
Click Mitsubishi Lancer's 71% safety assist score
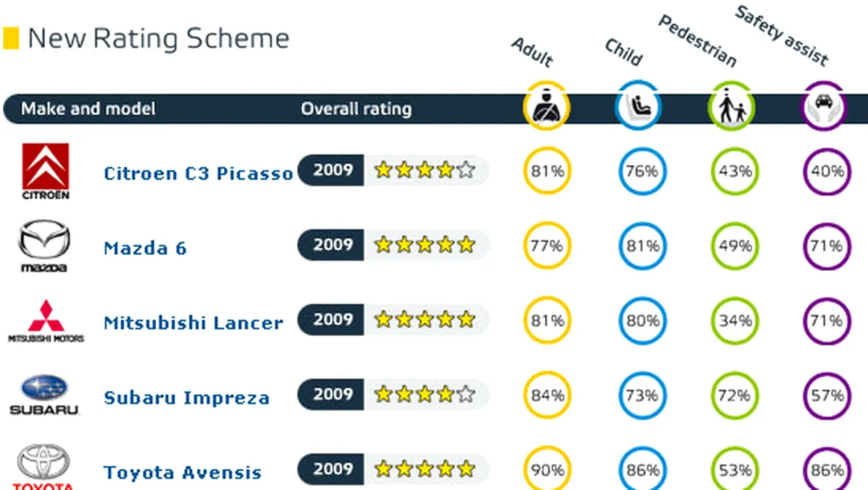[x=827, y=321]
